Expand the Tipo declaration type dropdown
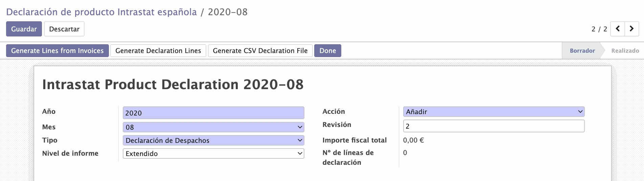The width and height of the screenshot is (644, 181). click(213, 140)
